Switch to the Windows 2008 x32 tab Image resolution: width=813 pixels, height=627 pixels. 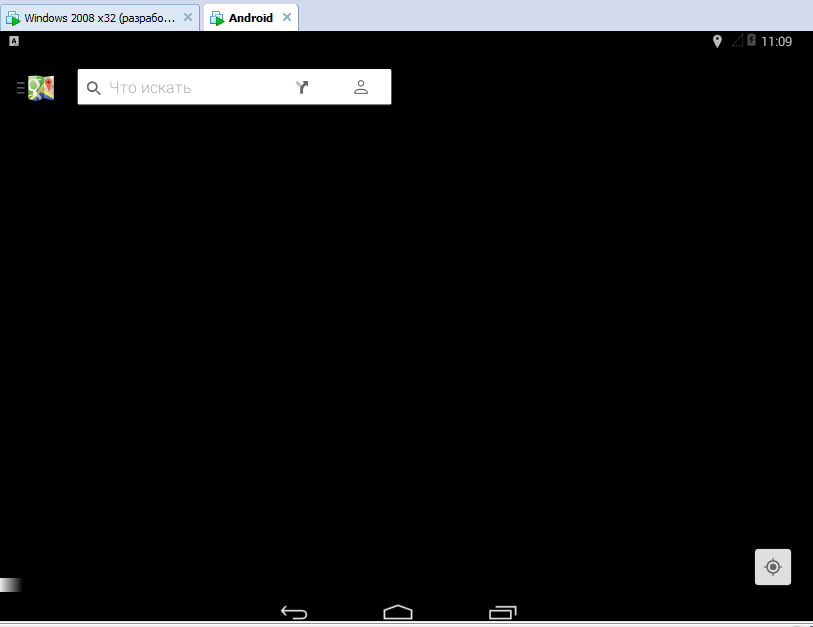point(98,18)
